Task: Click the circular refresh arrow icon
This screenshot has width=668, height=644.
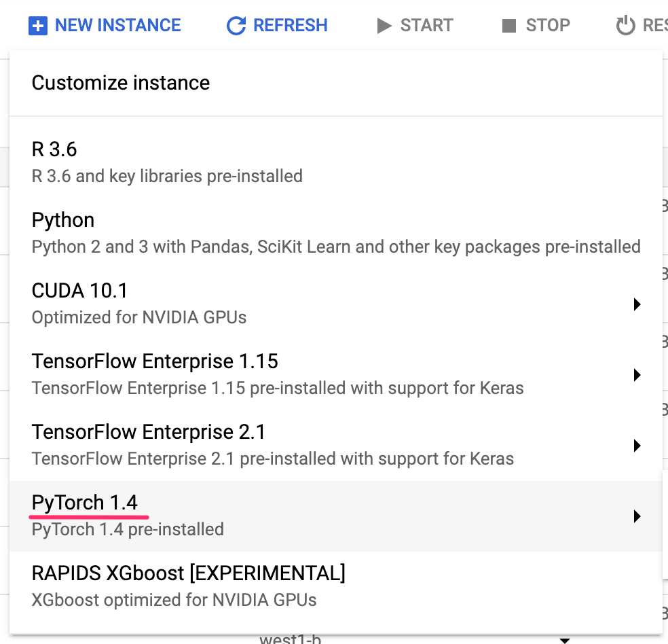Action: point(236,26)
